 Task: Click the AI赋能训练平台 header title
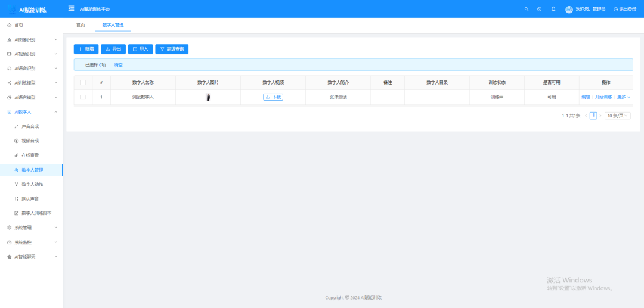point(95,9)
